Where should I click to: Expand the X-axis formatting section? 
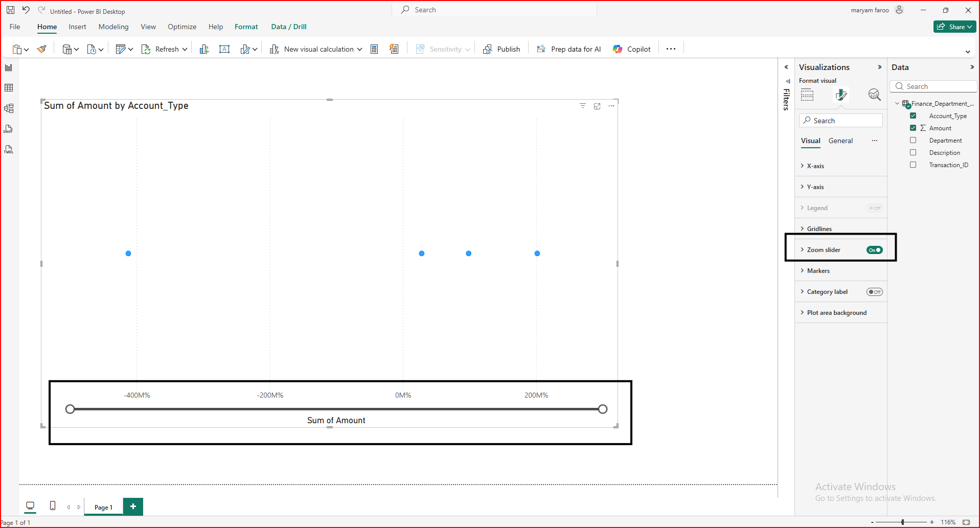[815, 166]
